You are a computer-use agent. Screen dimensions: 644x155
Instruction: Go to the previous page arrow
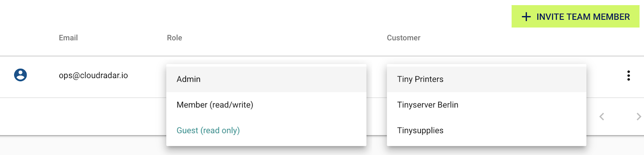click(x=602, y=117)
